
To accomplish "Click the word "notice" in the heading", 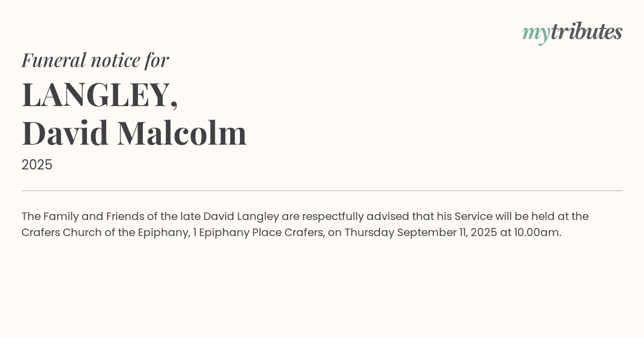I will [x=115, y=60].
